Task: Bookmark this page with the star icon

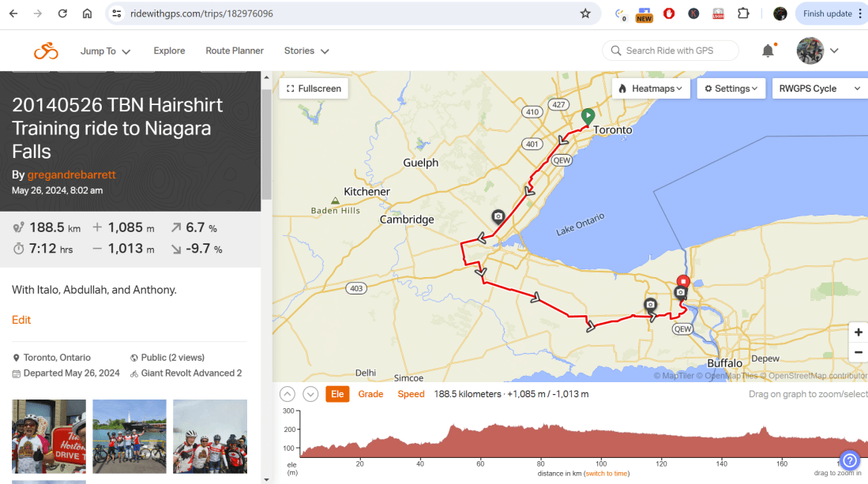Action: pyautogui.click(x=585, y=13)
